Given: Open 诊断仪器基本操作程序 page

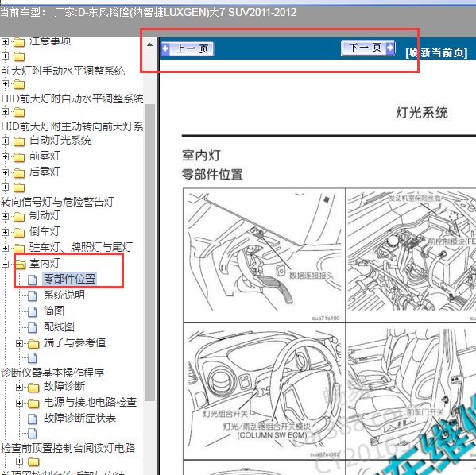Looking at the screenshot, I should click(52, 373).
